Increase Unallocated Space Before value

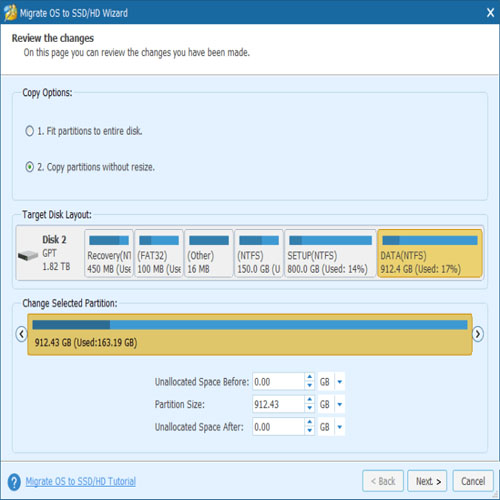click(310, 377)
